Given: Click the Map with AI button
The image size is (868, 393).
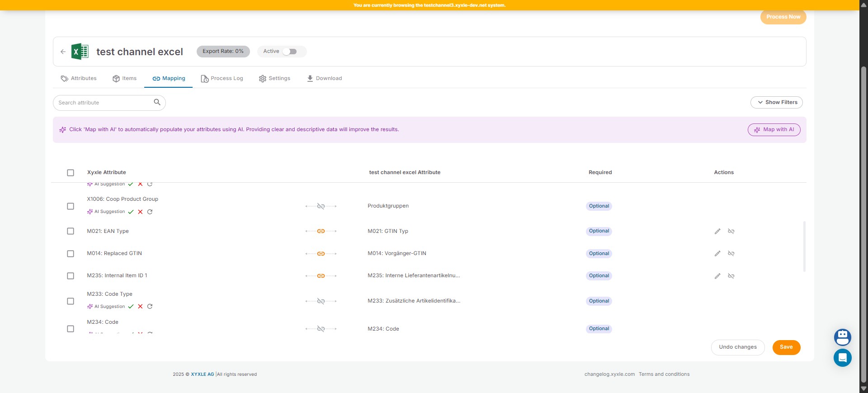Looking at the screenshot, I should point(774,130).
